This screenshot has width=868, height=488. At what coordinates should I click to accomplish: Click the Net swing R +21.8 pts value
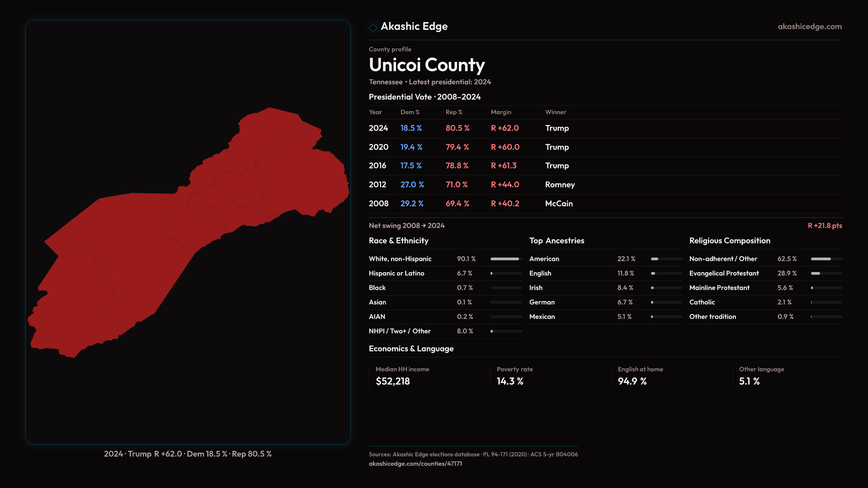tap(825, 225)
